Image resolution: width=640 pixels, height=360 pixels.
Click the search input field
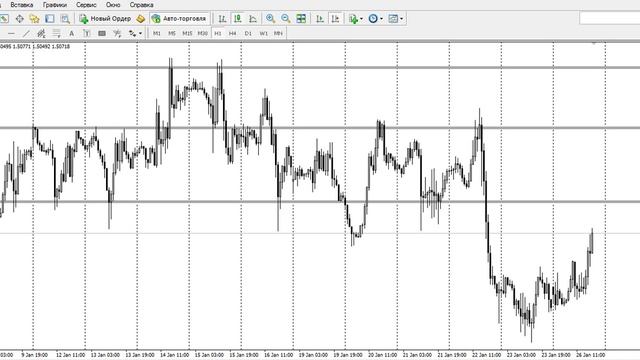click(610, 18)
